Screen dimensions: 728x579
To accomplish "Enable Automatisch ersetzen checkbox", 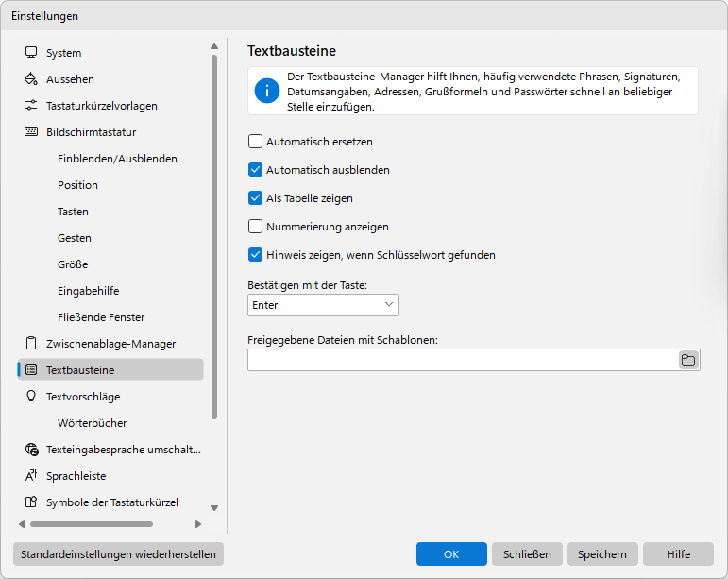I will click(x=255, y=141).
